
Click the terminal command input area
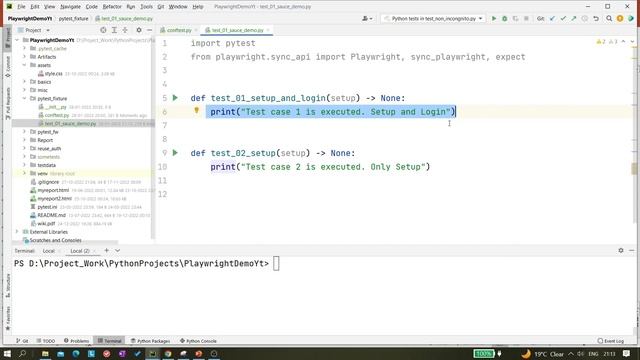[276, 264]
